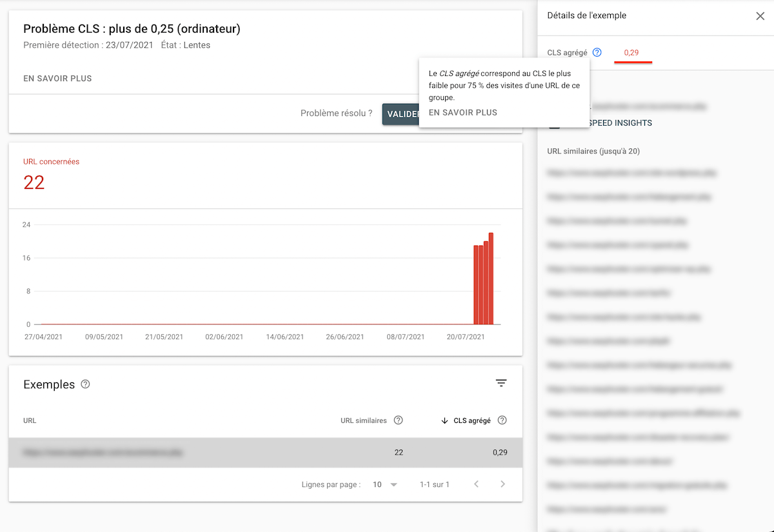Image resolution: width=774 pixels, height=532 pixels.
Task: Select the CLS agrégé 0,29 tab
Action: (632, 52)
